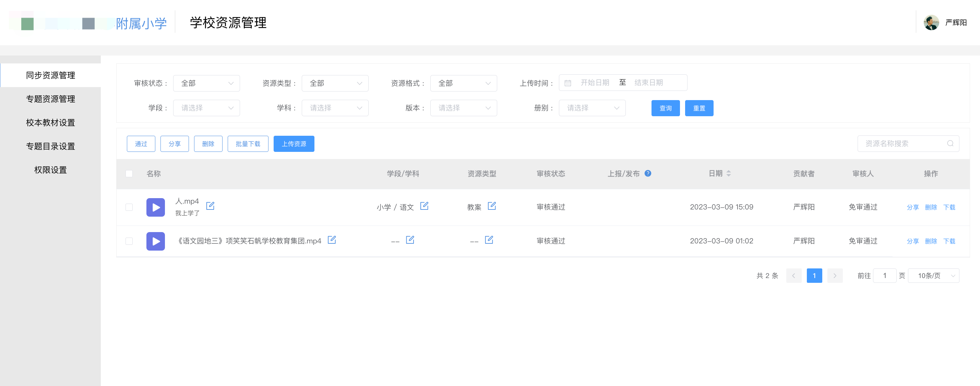Viewport: 980px width, 386px height.
Task: Edit 教案 resource type icon
Action: [x=491, y=206]
